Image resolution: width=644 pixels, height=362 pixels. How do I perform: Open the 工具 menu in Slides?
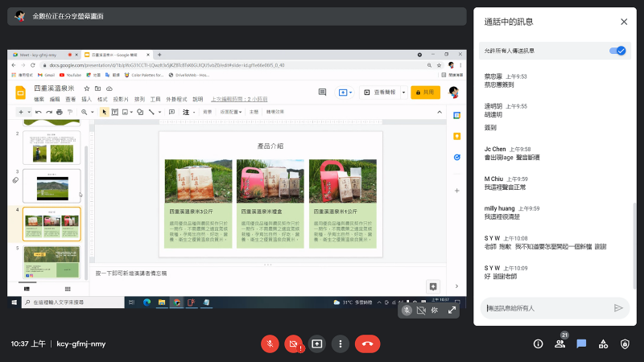pos(155,99)
